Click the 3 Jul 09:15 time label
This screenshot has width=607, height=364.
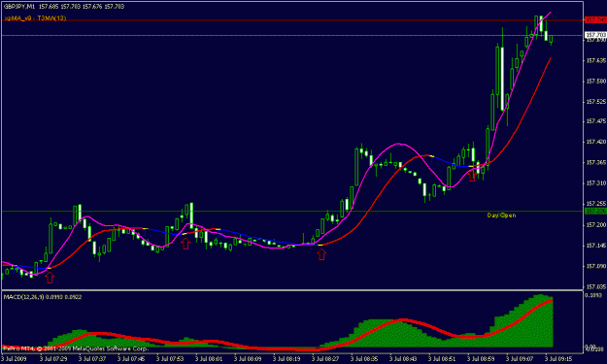(558, 359)
